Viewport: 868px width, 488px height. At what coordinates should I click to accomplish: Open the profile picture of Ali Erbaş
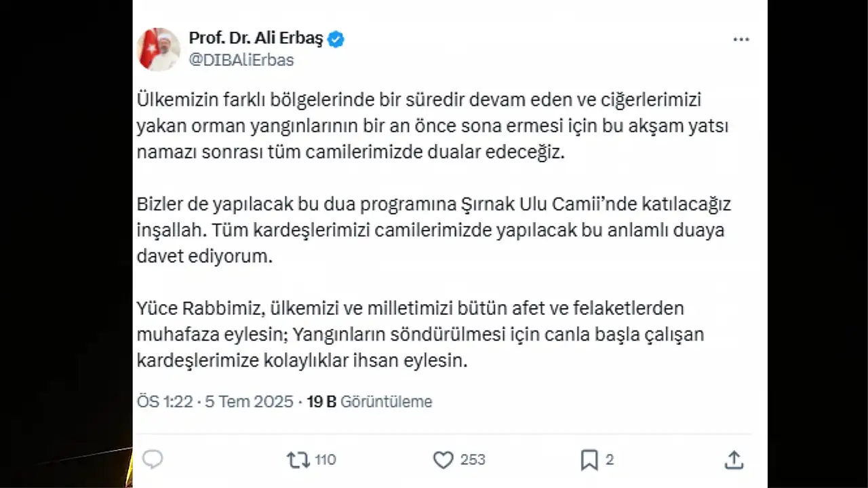(157, 49)
